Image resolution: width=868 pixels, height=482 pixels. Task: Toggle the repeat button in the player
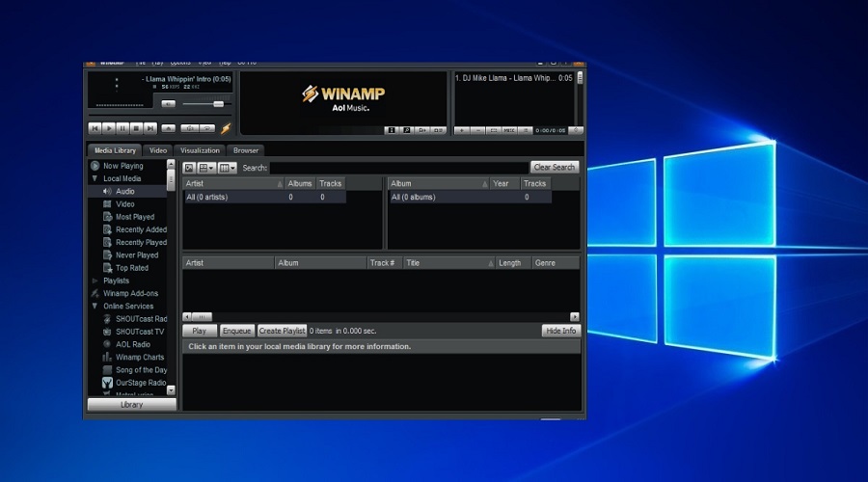click(x=207, y=128)
